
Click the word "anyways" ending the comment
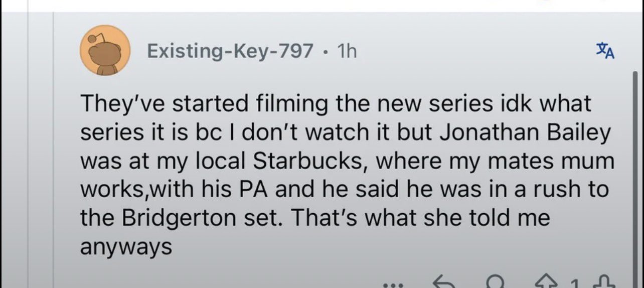coord(126,247)
